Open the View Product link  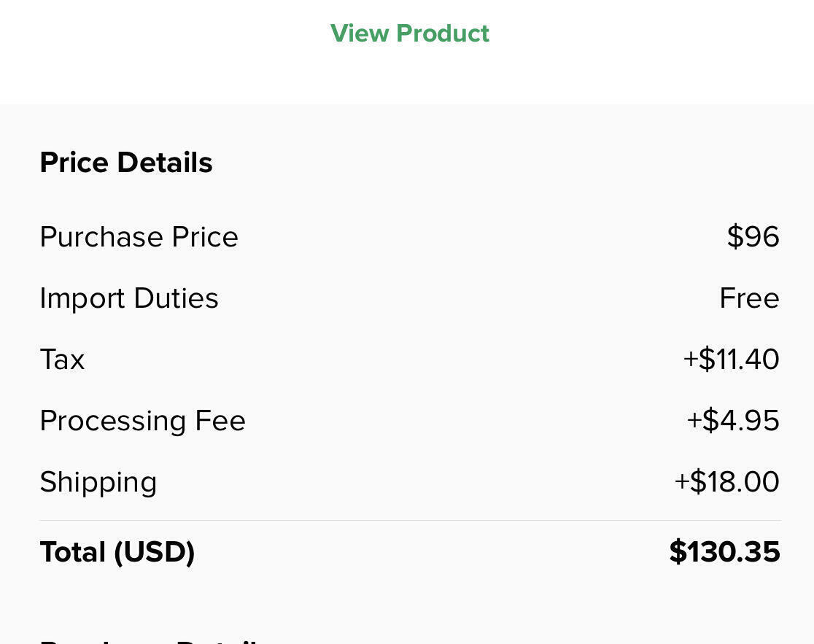tap(409, 34)
